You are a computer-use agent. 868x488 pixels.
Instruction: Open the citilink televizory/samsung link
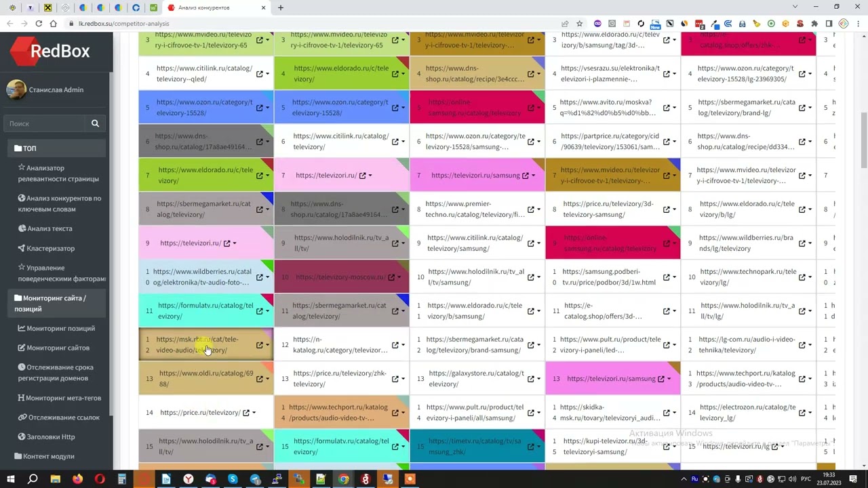pyautogui.click(x=475, y=243)
